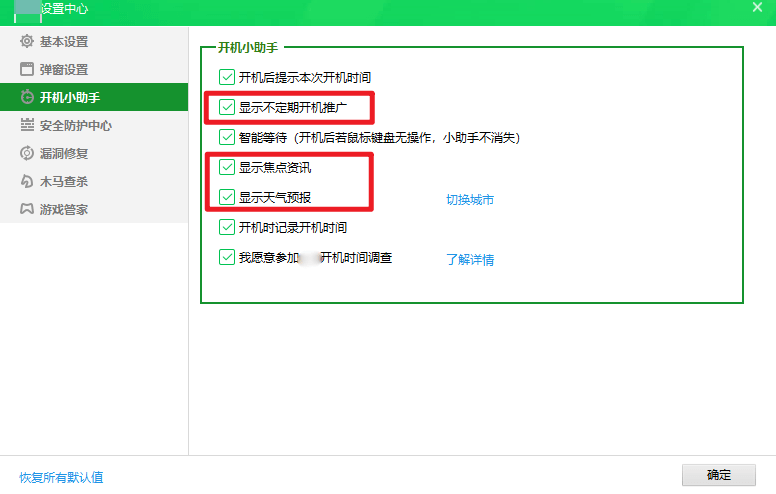The image size is (776, 494).
Task: Go to 安全防护中心 settings
Action: (x=94, y=125)
